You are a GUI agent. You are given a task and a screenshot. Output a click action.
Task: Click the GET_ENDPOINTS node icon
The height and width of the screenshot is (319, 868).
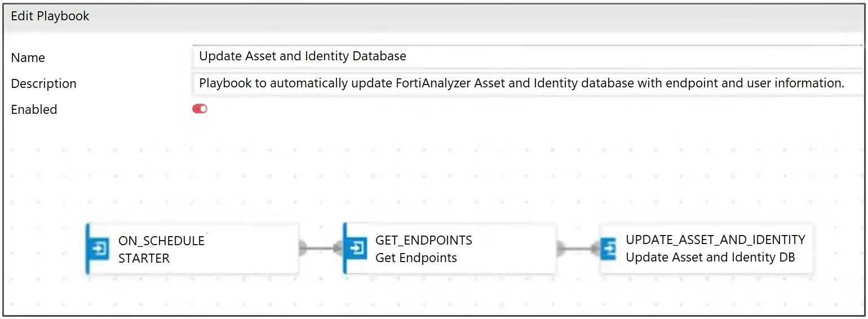point(357,249)
